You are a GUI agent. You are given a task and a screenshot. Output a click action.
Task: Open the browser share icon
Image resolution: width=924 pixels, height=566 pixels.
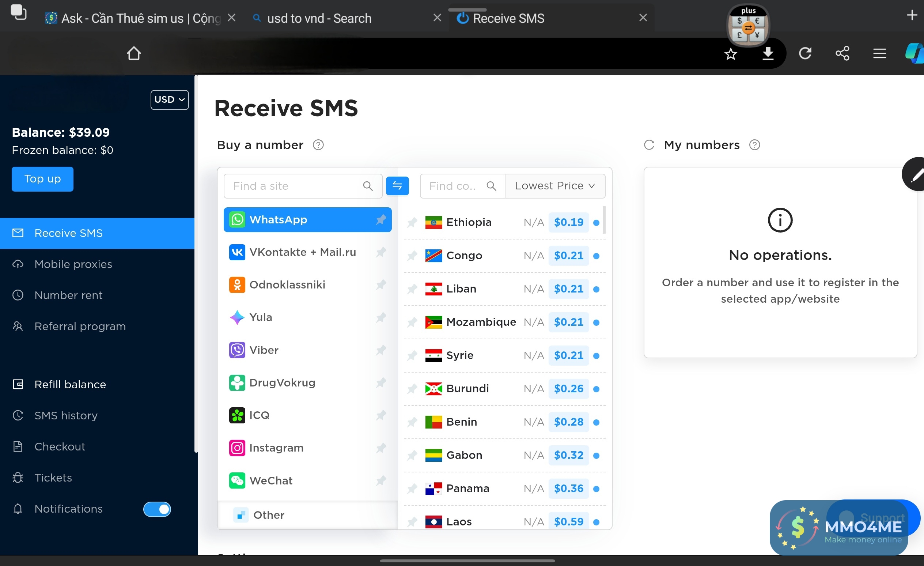click(x=842, y=53)
